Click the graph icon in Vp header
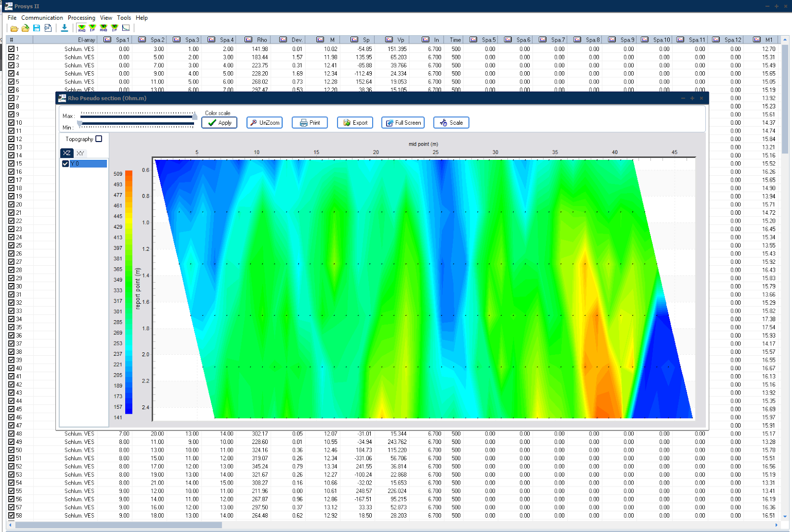The width and height of the screenshot is (792, 532). coord(389,40)
